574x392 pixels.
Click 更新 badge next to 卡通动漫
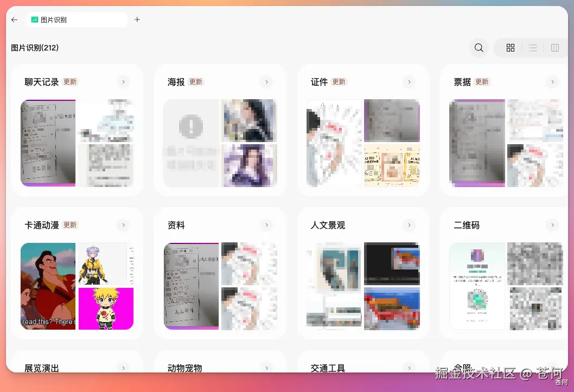70,224
